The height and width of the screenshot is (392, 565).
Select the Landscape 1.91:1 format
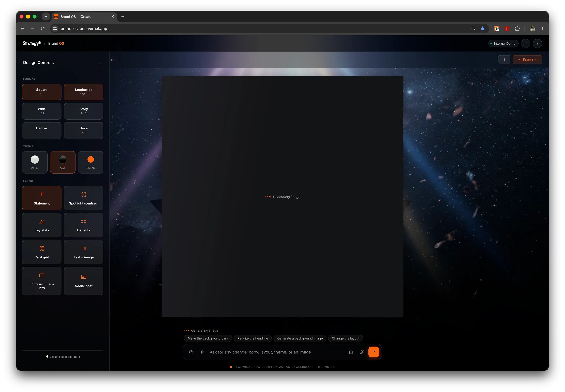coord(84,92)
